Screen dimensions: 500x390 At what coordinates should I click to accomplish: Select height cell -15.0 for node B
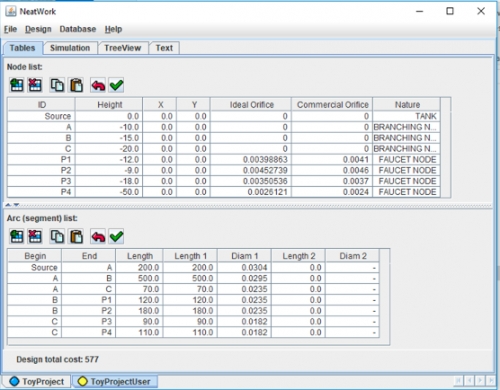[109, 138]
